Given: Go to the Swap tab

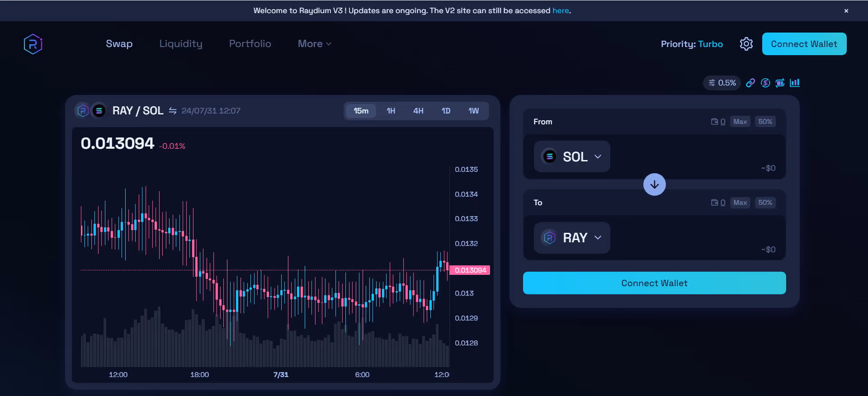Looking at the screenshot, I should click(x=119, y=44).
